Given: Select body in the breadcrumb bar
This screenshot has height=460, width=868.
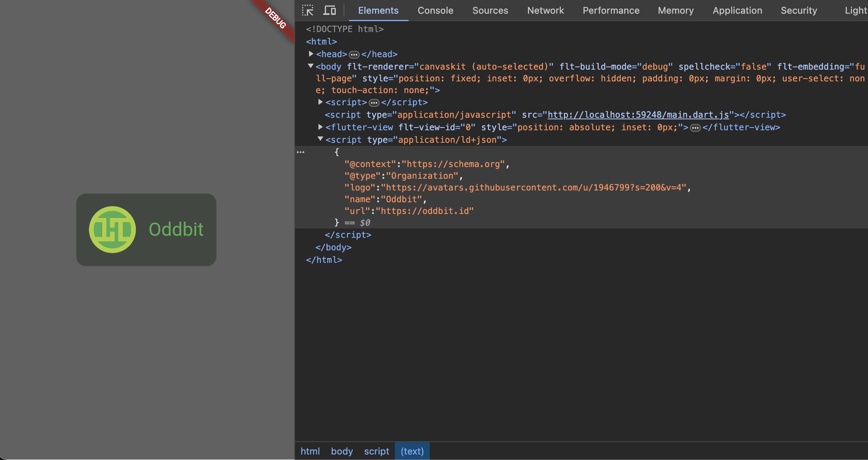Looking at the screenshot, I should [x=342, y=451].
